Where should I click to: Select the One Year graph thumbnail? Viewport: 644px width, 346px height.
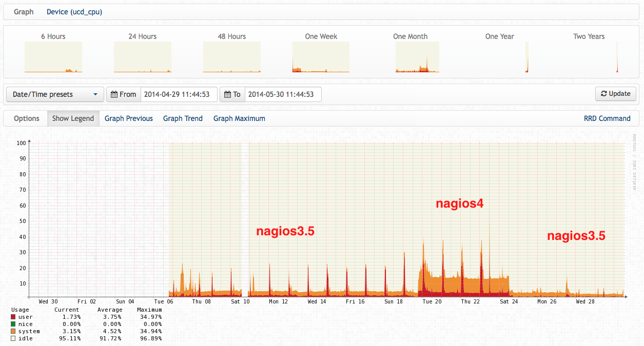[x=526, y=57]
